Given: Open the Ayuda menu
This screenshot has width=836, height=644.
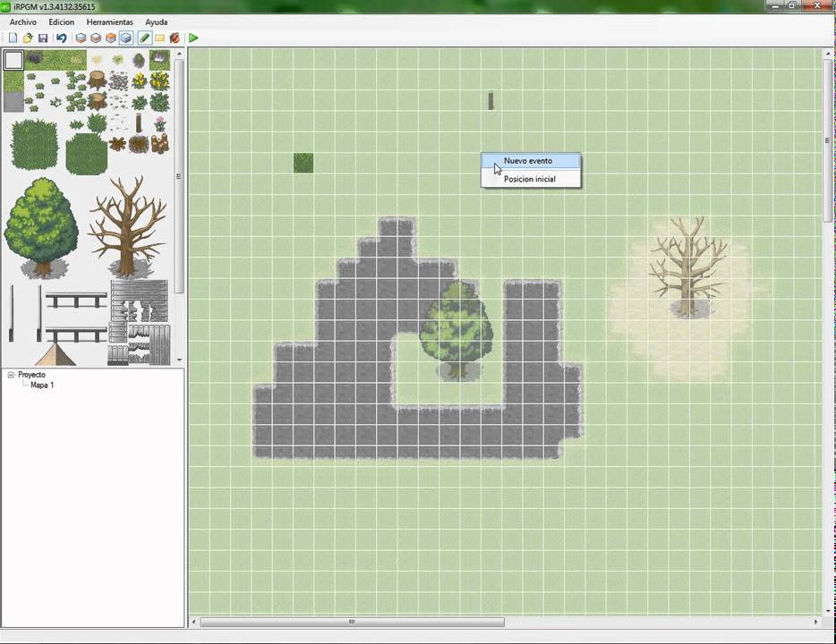Looking at the screenshot, I should pos(157,22).
